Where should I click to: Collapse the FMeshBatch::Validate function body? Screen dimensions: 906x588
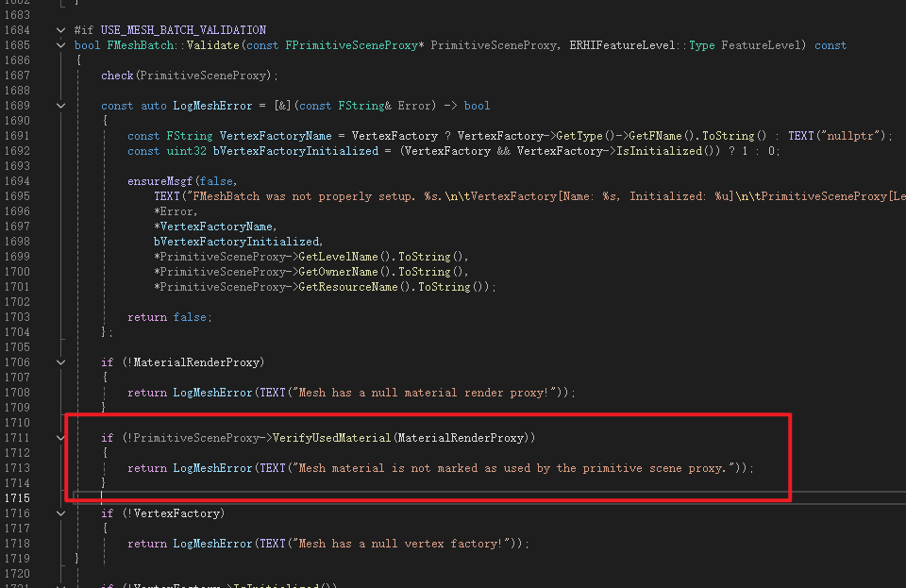pyautogui.click(x=61, y=45)
